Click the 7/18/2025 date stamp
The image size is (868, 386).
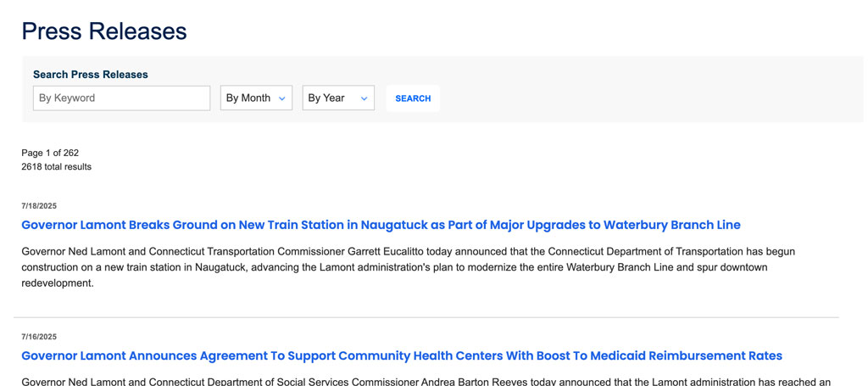tap(39, 206)
